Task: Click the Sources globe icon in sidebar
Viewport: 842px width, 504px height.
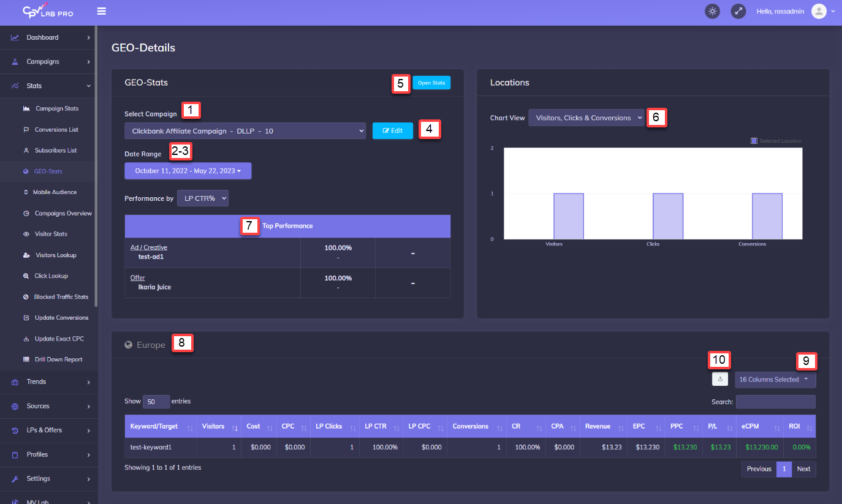Action: [x=15, y=406]
